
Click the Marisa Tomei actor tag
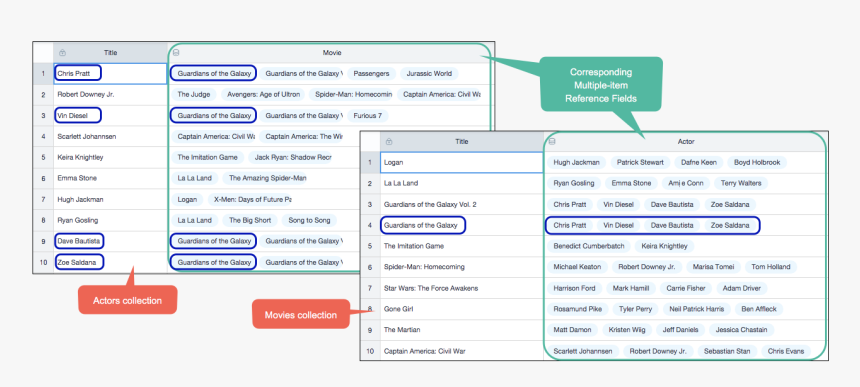click(714, 267)
